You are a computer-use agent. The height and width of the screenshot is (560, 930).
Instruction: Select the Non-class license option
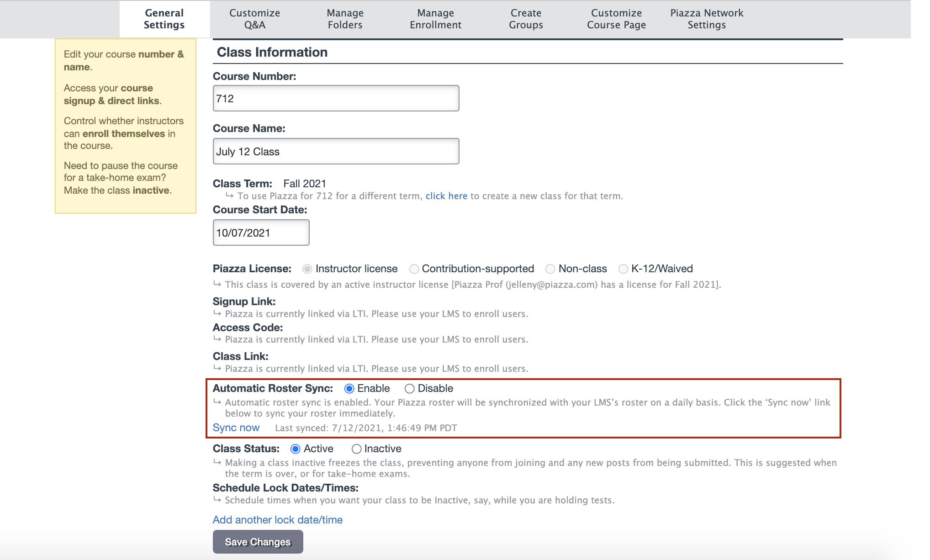point(550,269)
